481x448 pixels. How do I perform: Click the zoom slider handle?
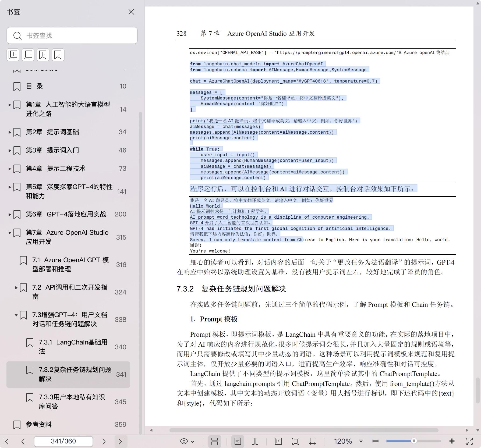(x=414, y=441)
